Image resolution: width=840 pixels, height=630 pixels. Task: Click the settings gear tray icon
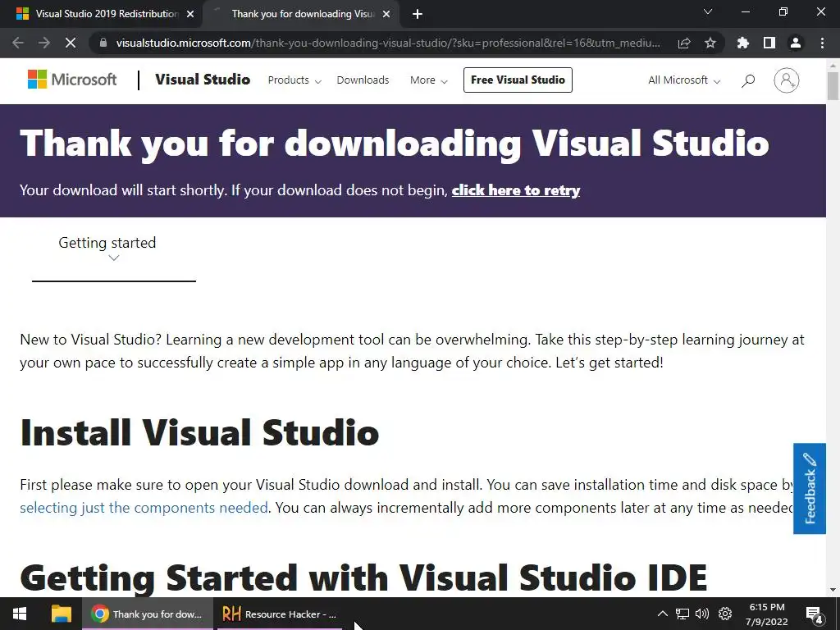point(725,614)
